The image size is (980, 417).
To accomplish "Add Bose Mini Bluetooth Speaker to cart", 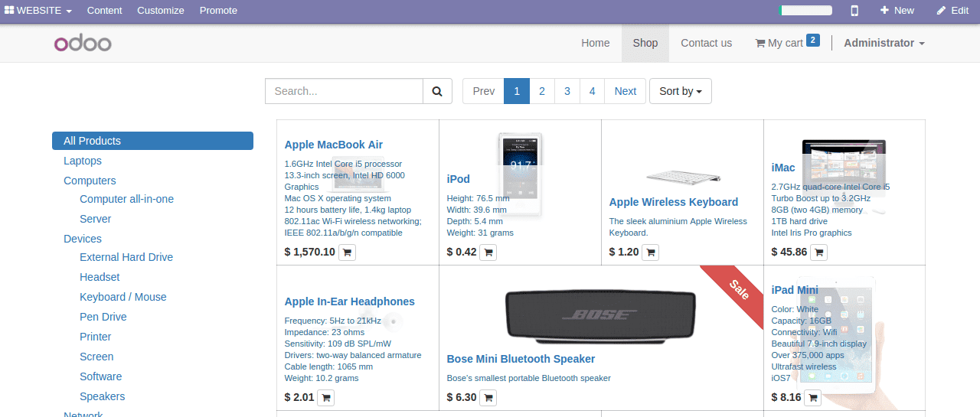I will click(488, 397).
